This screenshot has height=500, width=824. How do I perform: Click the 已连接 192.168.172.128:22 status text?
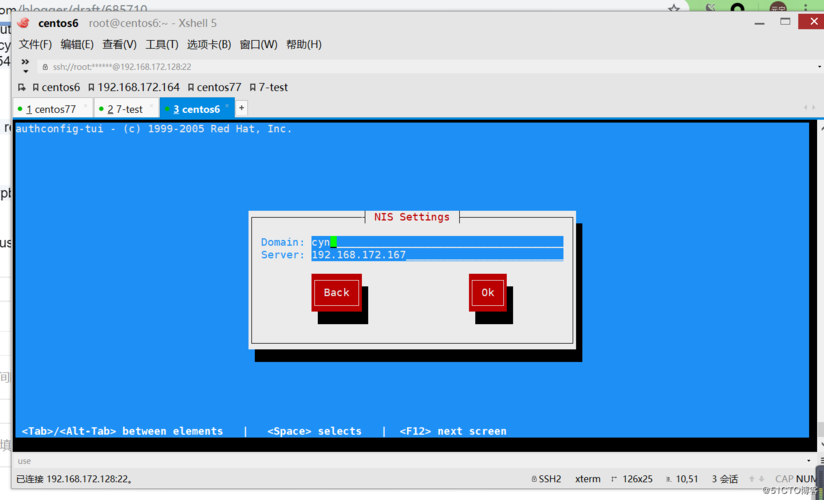tap(74, 479)
